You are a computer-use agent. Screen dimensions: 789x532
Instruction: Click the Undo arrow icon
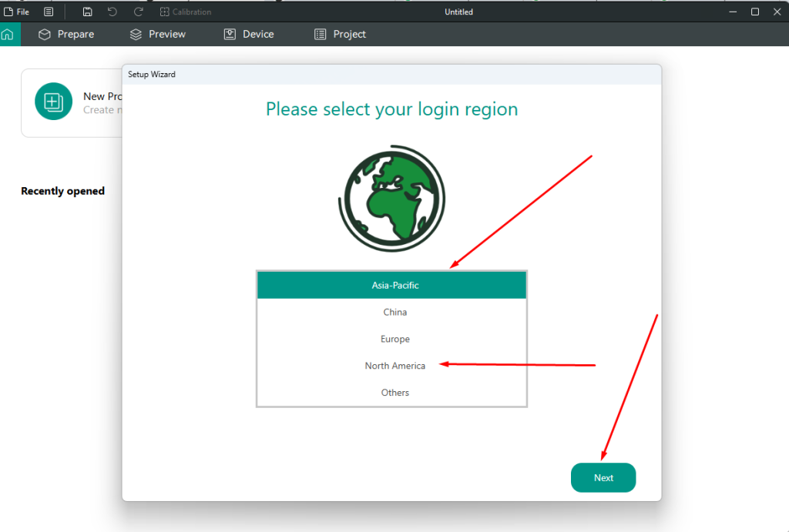tap(112, 12)
